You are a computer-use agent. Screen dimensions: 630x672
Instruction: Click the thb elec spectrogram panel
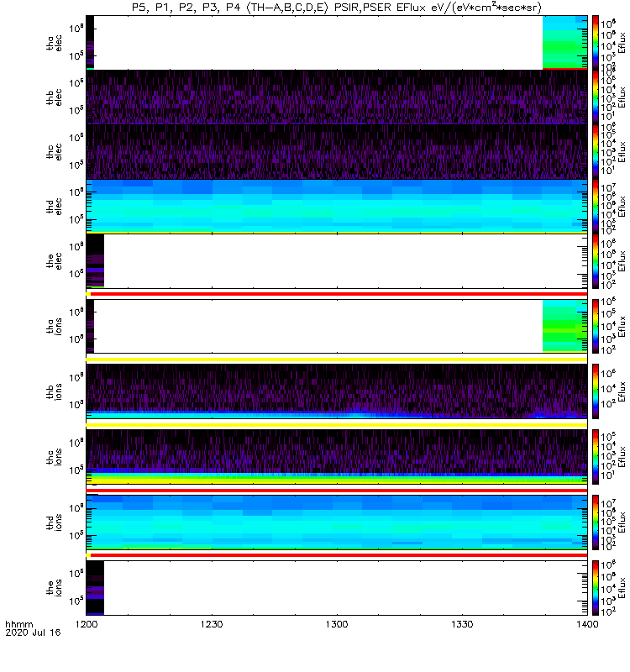336,97
